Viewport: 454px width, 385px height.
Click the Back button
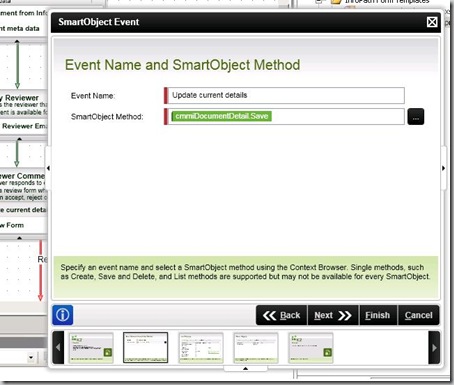pos(281,315)
